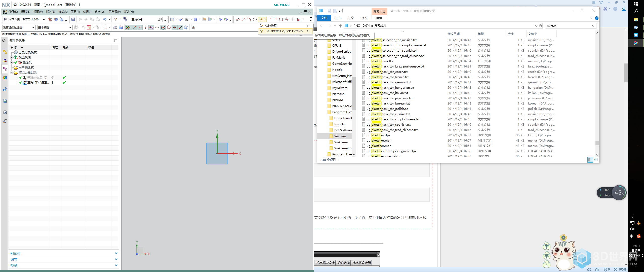Image resolution: width=644 pixels, height=272 pixels.
Task: Toggle the Snap Quadrant Point option
Action: [169, 27]
